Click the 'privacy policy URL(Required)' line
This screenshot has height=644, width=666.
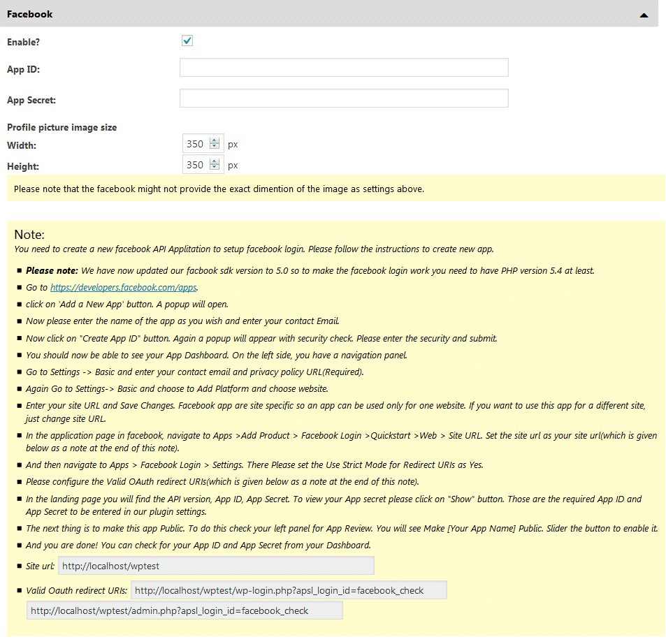(195, 372)
